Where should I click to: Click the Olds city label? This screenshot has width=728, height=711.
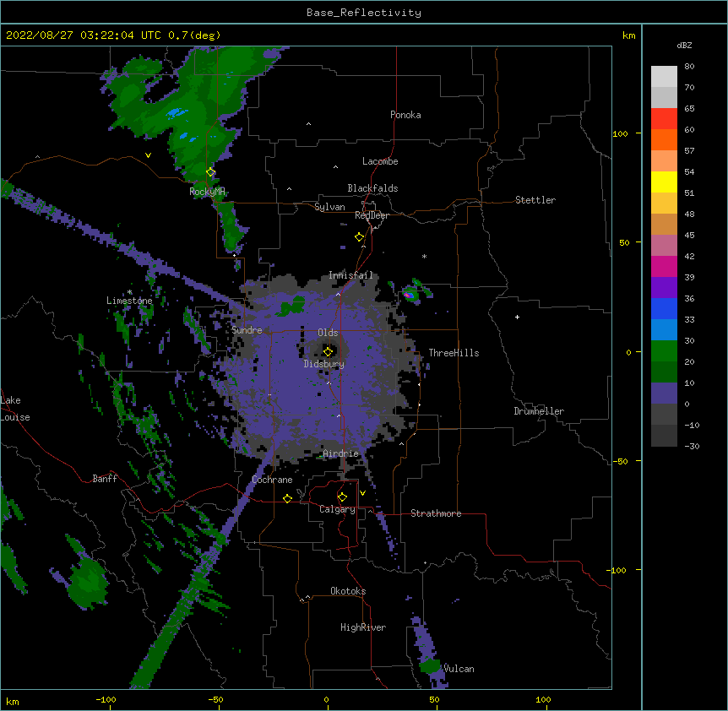coord(328,333)
